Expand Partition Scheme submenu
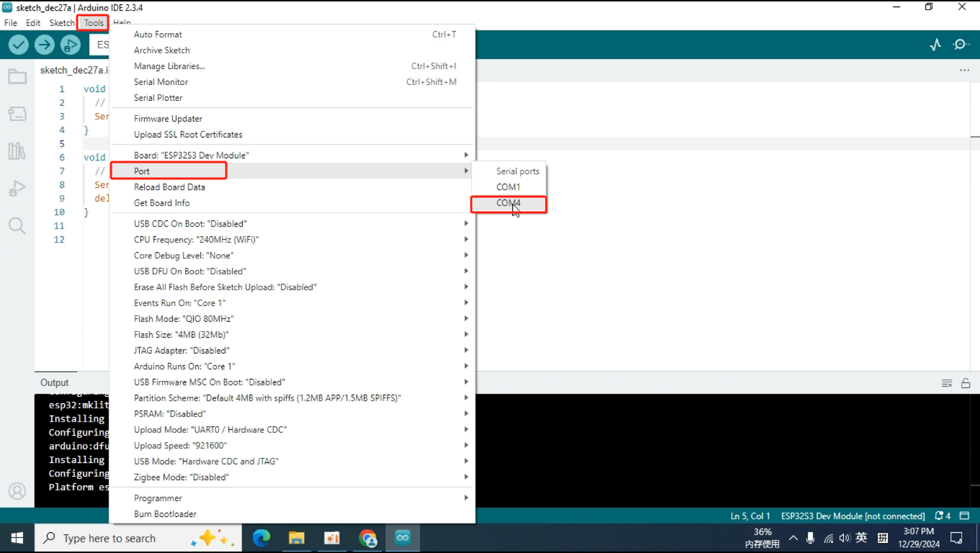 (292, 398)
